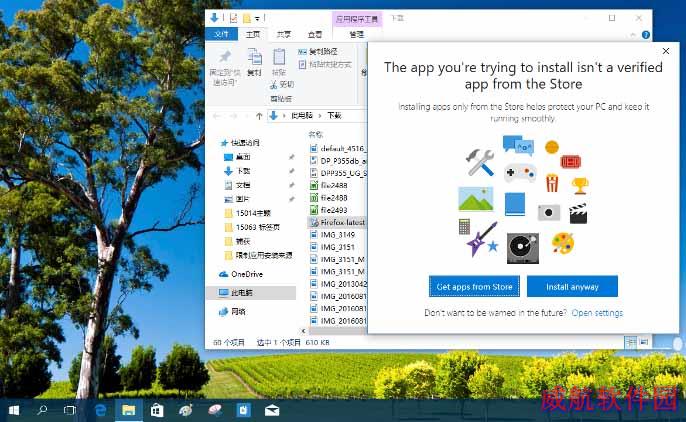Open the blue File ribbon tab

tap(221, 34)
